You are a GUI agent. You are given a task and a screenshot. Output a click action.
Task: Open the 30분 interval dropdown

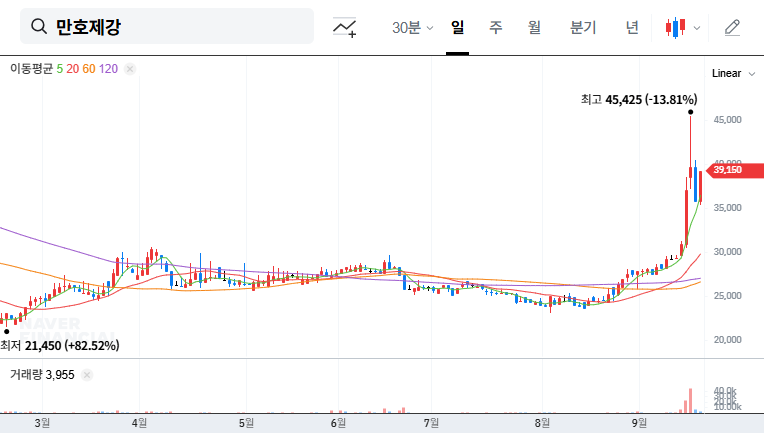(x=412, y=27)
